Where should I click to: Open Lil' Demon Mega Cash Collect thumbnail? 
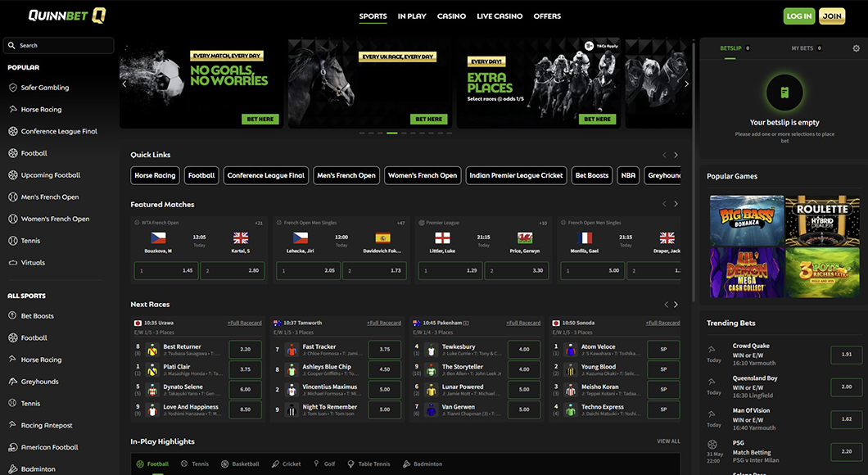(746, 273)
